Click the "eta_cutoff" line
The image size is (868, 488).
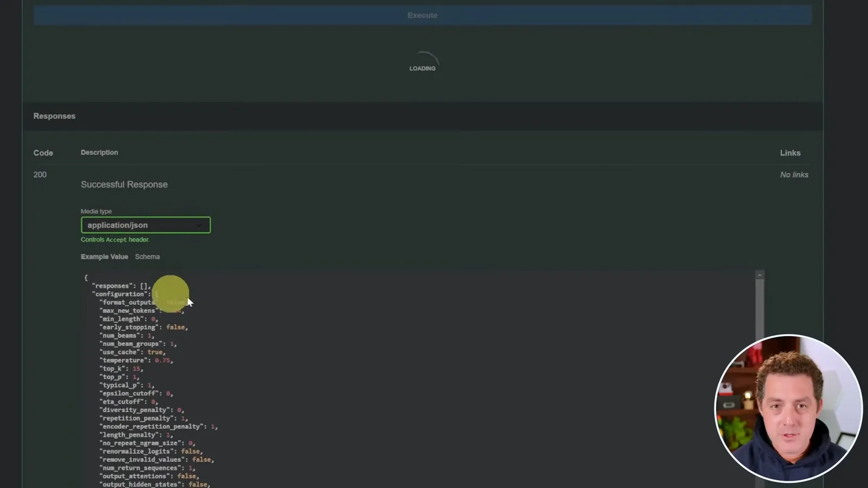coord(129,402)
